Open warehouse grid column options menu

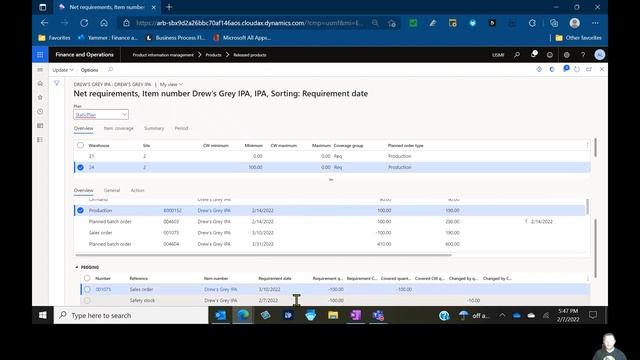(x=587, y=145)
